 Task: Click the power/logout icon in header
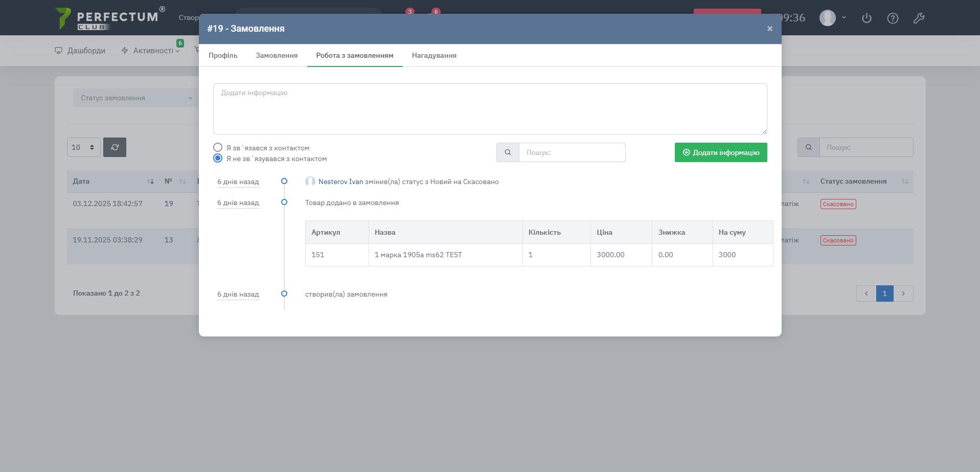click(866, 18)
